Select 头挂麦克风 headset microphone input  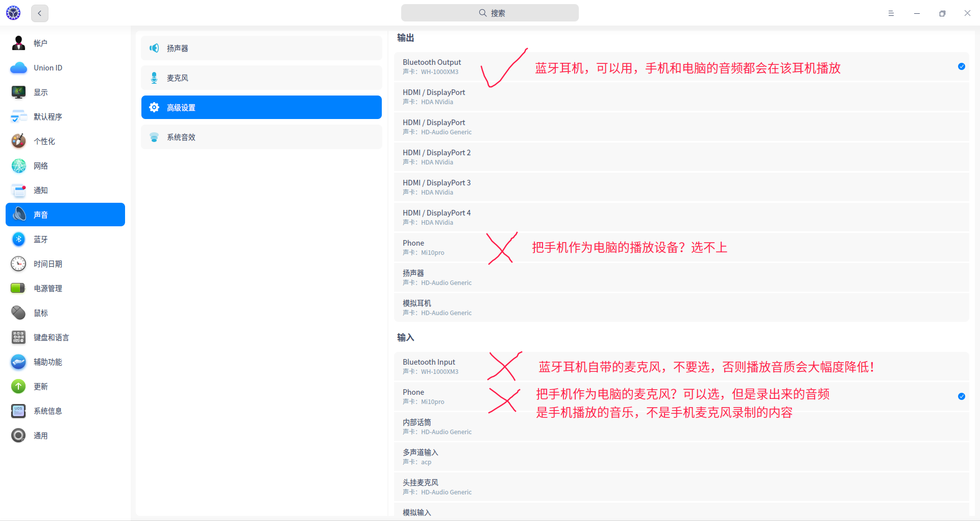681,487
